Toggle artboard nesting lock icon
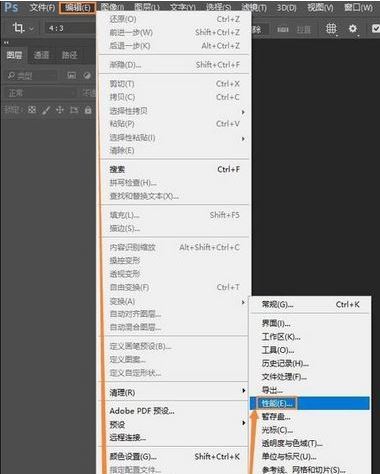The image size is (380, 474). 74,110
